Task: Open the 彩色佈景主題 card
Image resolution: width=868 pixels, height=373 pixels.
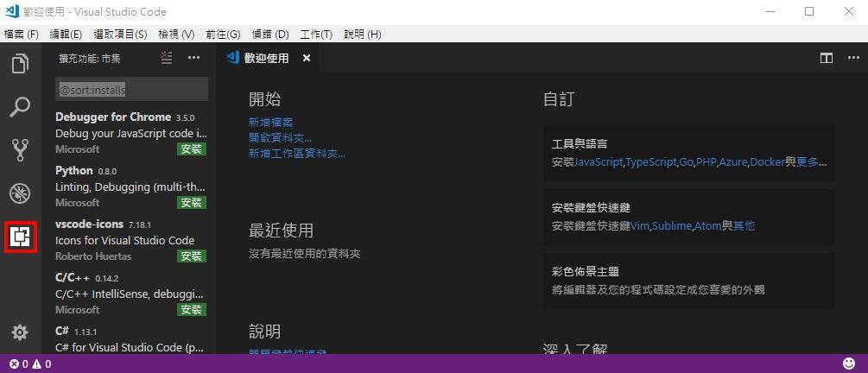Action: (x=689, y=281)
